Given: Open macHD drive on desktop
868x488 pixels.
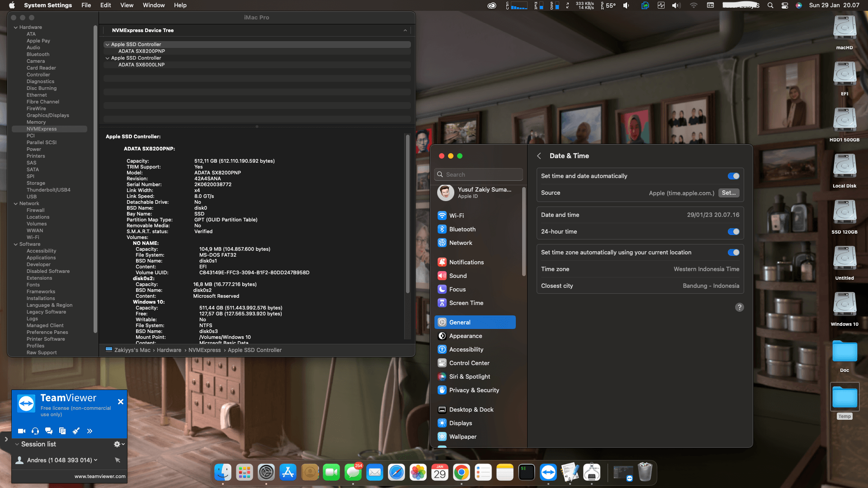Looking at the screenshot, I should pos(844,33).
